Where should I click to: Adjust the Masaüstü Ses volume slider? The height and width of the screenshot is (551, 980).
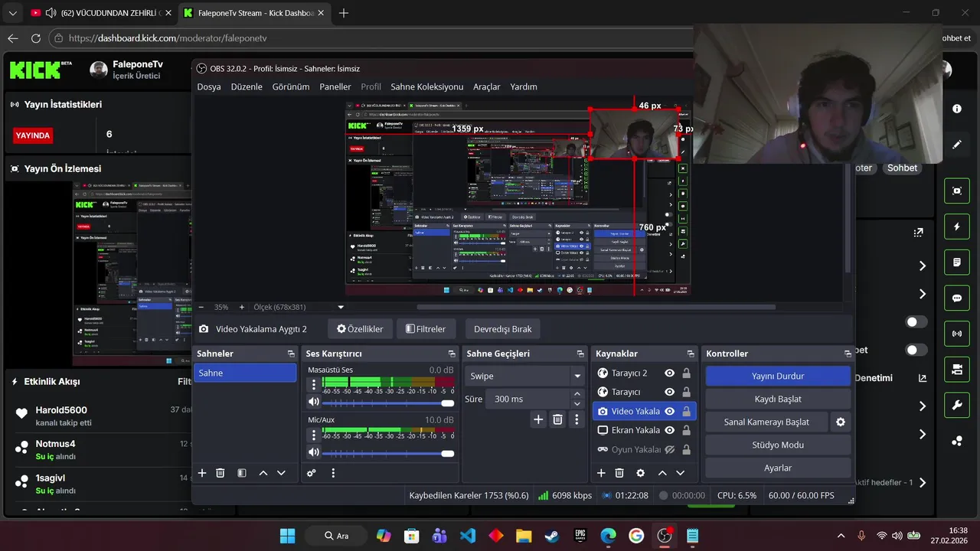coord(389,403)
